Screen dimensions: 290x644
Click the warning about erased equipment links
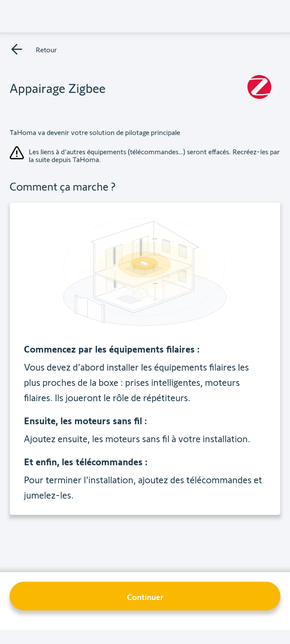pyautogui.click(x=154, y=156)
